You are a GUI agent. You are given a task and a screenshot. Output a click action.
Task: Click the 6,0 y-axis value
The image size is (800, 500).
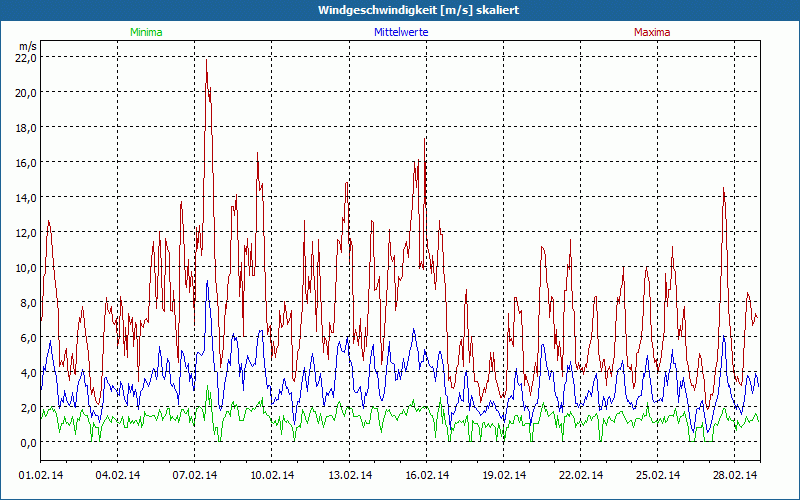click(x=28, y=337)
